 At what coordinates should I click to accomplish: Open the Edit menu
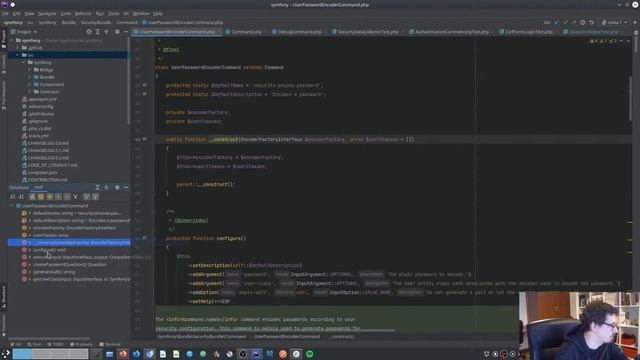[16, 13]
